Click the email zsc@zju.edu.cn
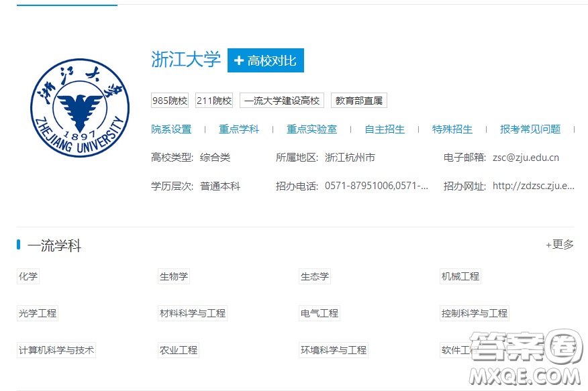 click(x=526, y=158)
